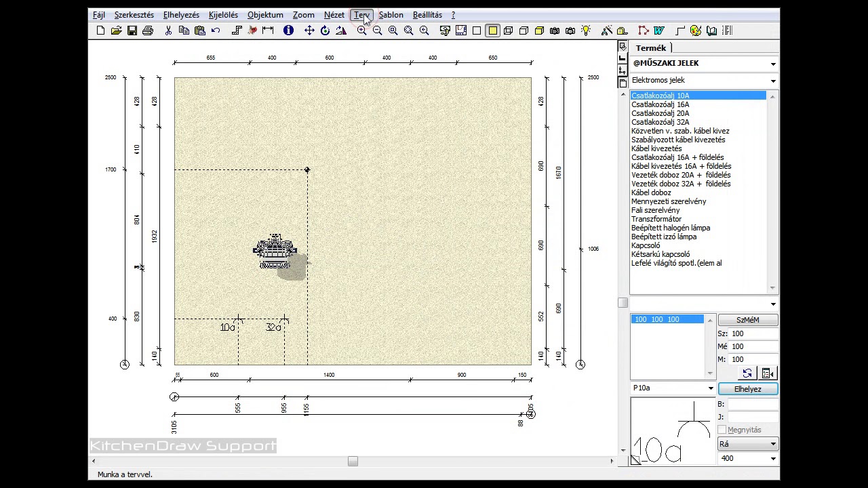Click the B input field

(753, 404)
